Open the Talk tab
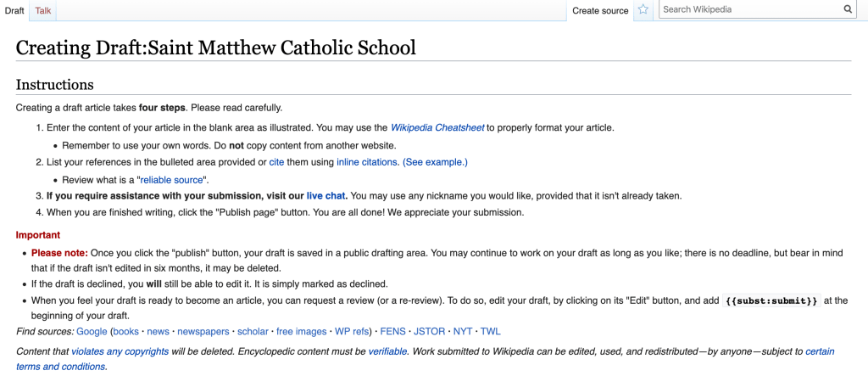This screenshot has width=868, height=376. [43, 10]
